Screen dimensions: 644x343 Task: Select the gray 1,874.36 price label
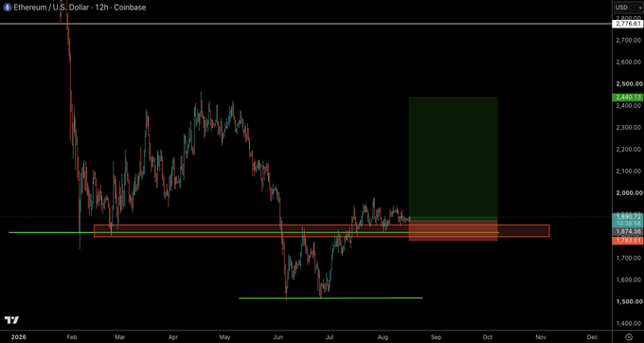(628, 232)
